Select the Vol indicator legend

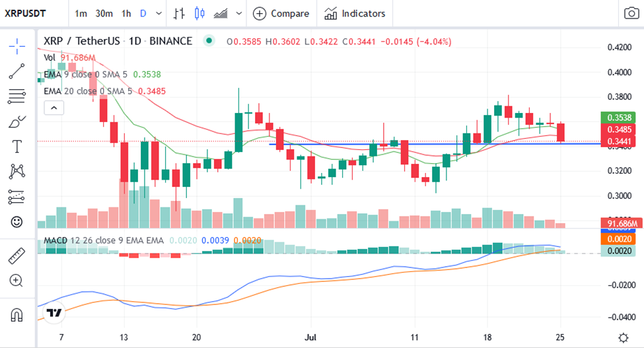(x=69, y=57)
